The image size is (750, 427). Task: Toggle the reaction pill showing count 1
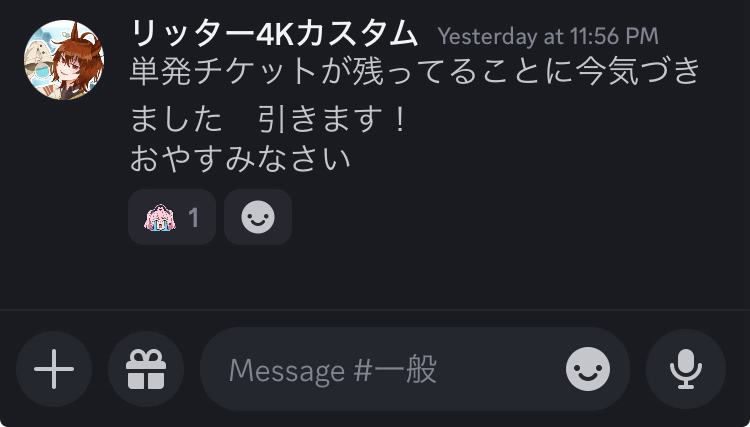coord(172,217)
